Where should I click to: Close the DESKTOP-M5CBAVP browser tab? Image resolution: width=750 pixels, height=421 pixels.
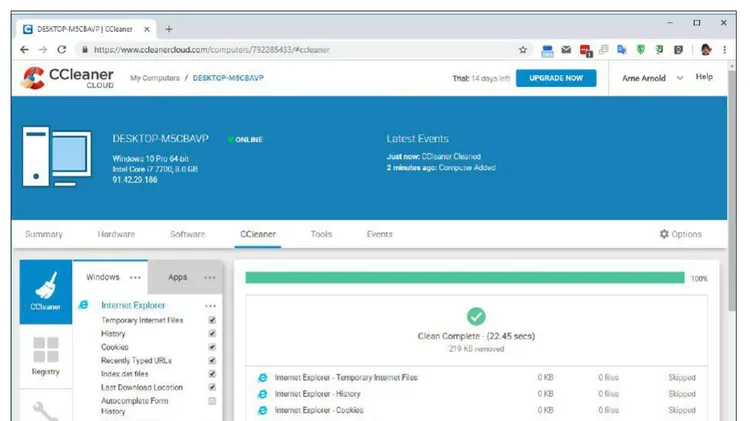(147, 29)
